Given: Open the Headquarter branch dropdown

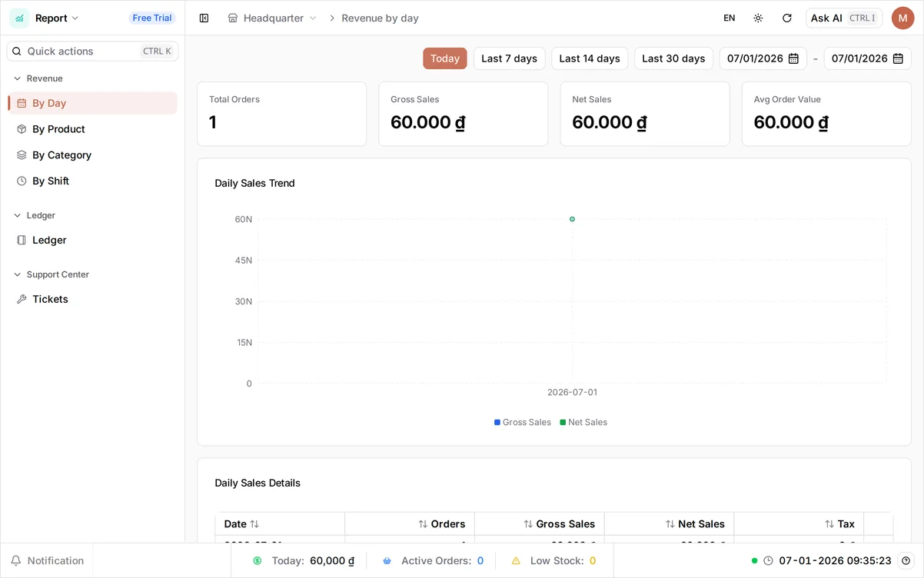Looking at the screenshot, I should (x=273, y=18).
